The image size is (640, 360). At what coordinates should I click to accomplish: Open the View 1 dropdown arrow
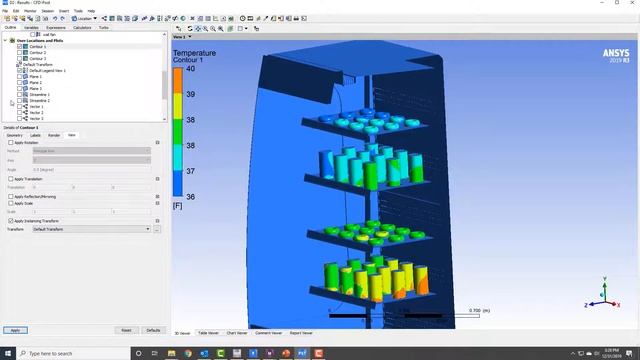click(x=190, y=37)
